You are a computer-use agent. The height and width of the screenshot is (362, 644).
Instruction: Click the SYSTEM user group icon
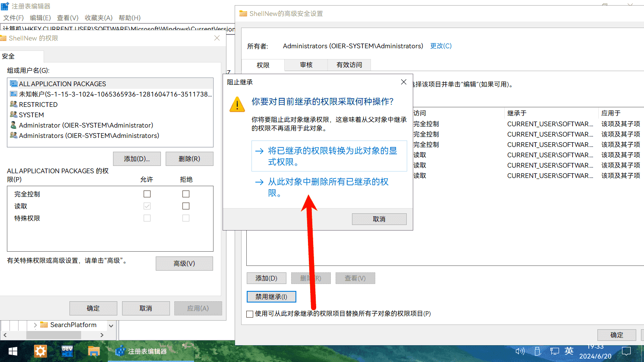(14, 115)
